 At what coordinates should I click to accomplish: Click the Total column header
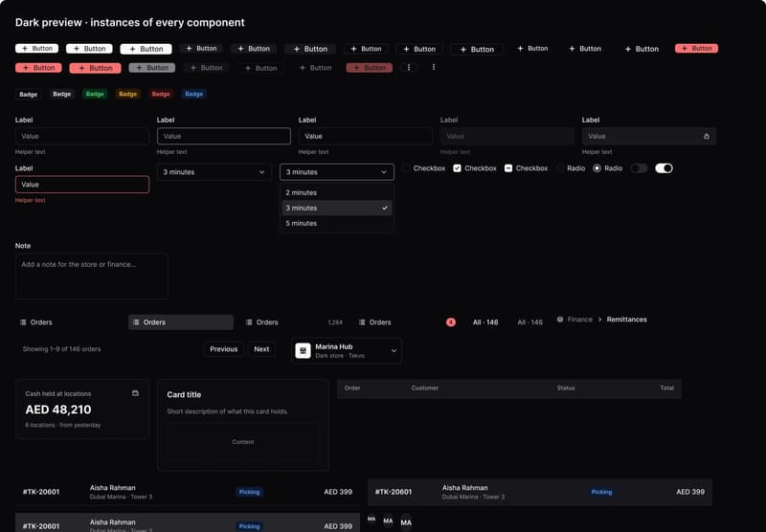coord(666,388)
